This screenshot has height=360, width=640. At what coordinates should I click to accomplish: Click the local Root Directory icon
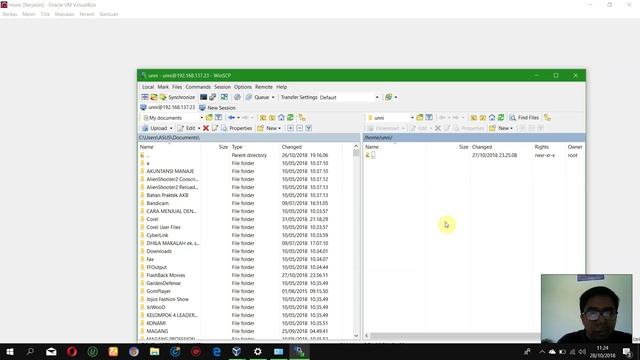[x=272, y=118]
